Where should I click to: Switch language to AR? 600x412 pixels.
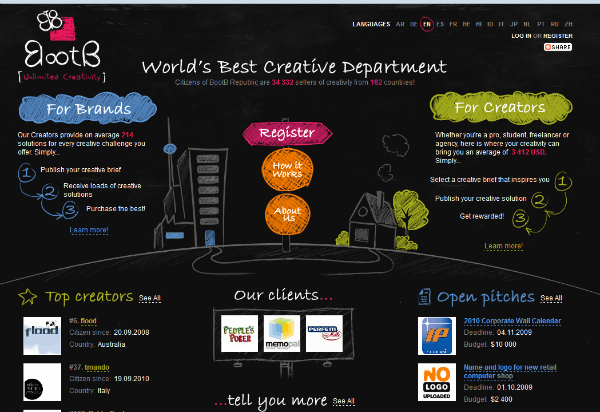coord(400,24)
